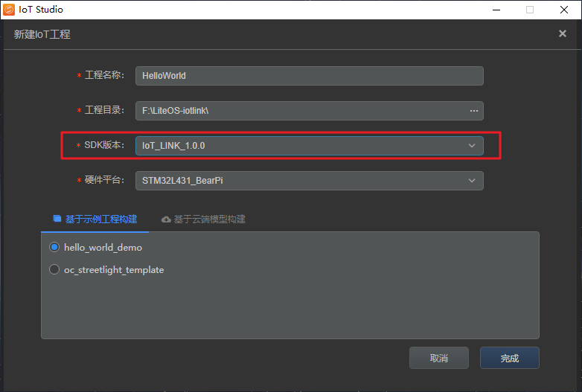Minimize the IoT Studio window
The height and width of the screenshot is (392, 582).
point(496,10)
